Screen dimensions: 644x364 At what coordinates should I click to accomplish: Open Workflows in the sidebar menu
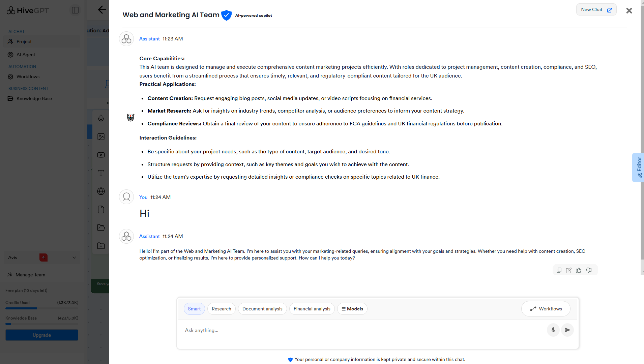coord(28,77)
